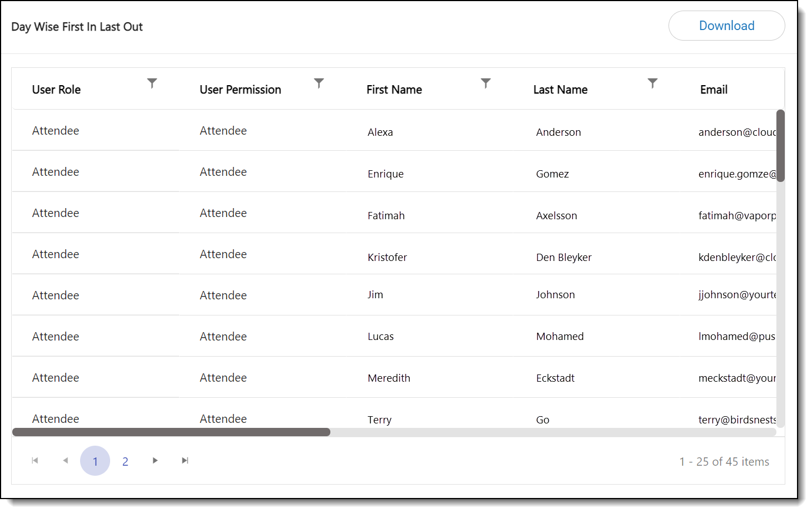Click the Last Name column header
This screenshot has width=812, height=513.
coord(560,90)
